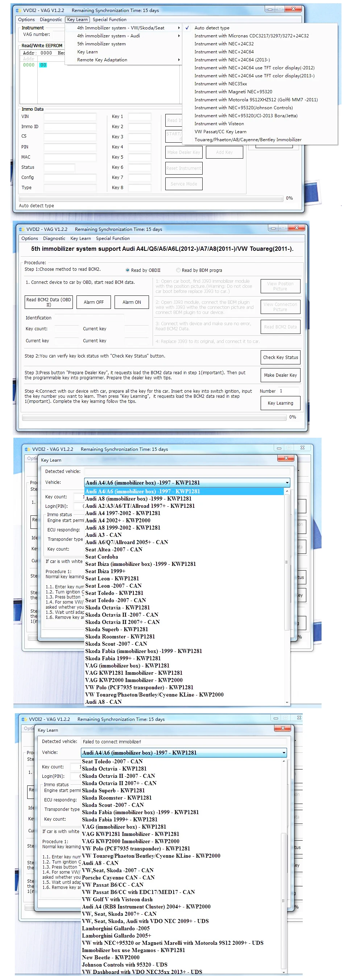This screenshot has width=348, height=980.
Task: Click 'View Connection Picture' button
Action: [280, 307]
